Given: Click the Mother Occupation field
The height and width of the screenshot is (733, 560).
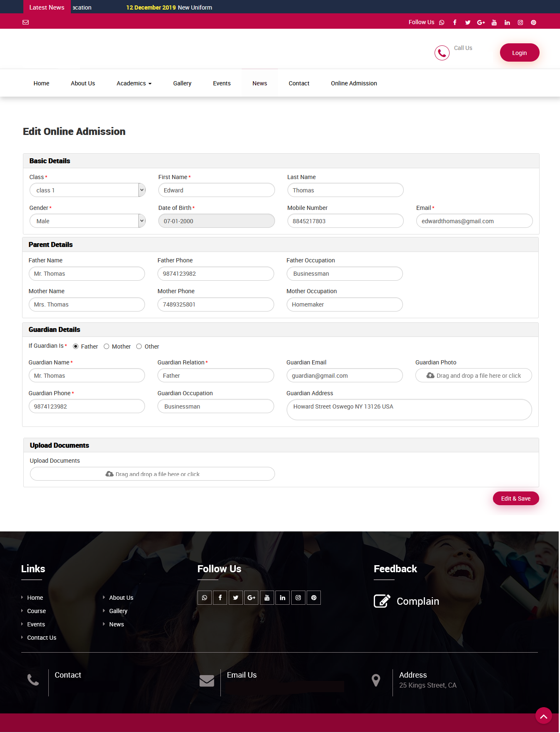Looking at the screenshot, I should (345, 304).
